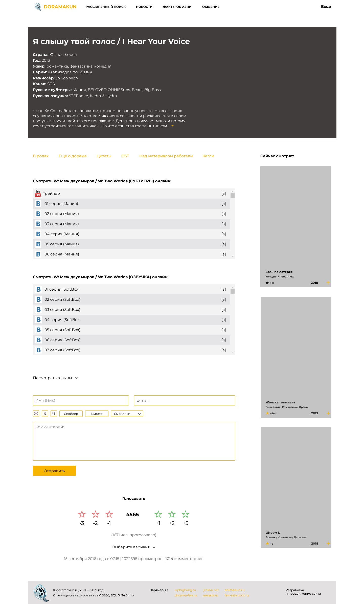Viewport: 364px width, 604px height.
Task: Click the VK icon for 02 серия (SoftBox)
Action: pyautogui.click(x=38, y=299)
